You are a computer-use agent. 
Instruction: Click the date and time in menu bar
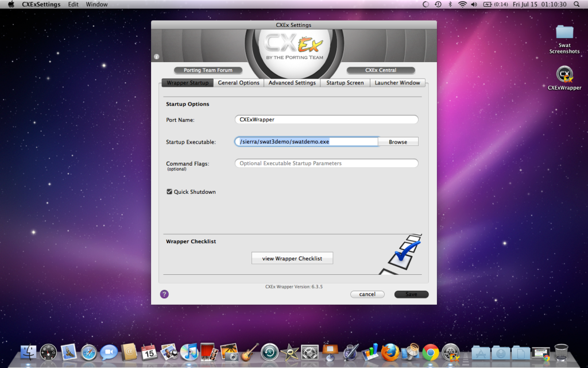click(540, 5)
